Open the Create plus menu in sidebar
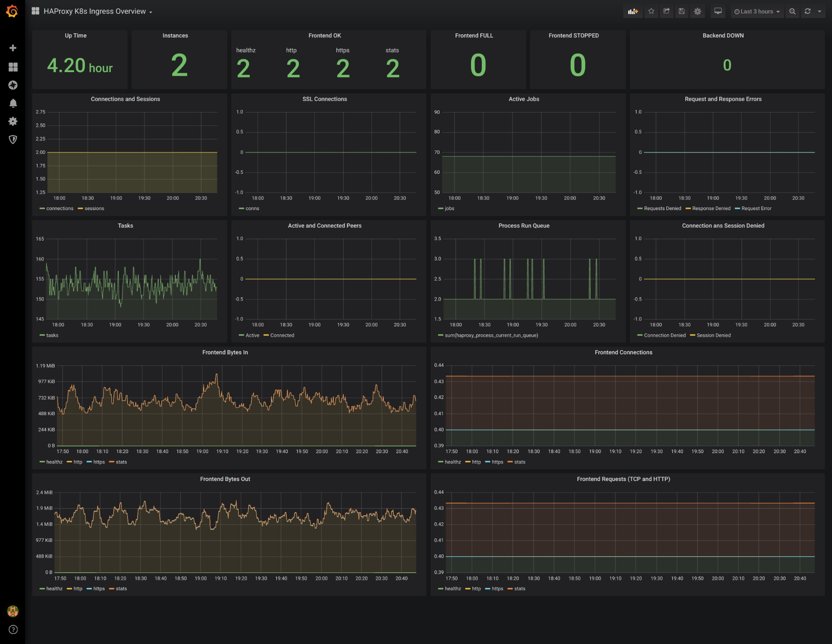 pos(13,48)
